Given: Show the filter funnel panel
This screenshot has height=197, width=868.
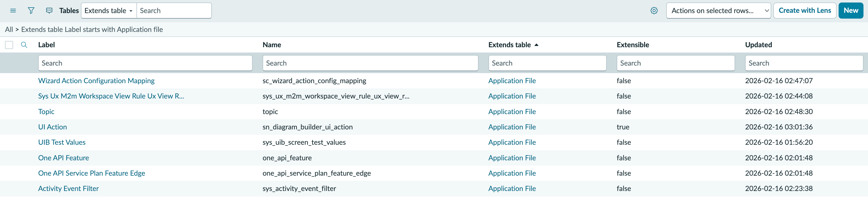Looking at the screenshot, I should click(31, 11).
